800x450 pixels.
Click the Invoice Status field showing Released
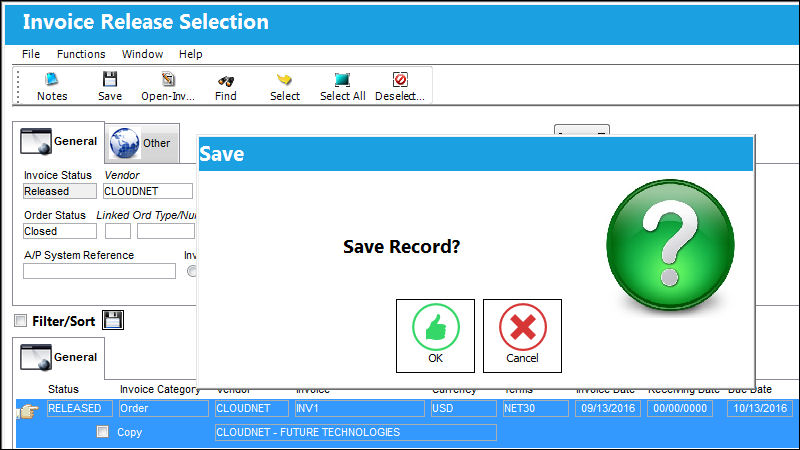click(60, 191)
